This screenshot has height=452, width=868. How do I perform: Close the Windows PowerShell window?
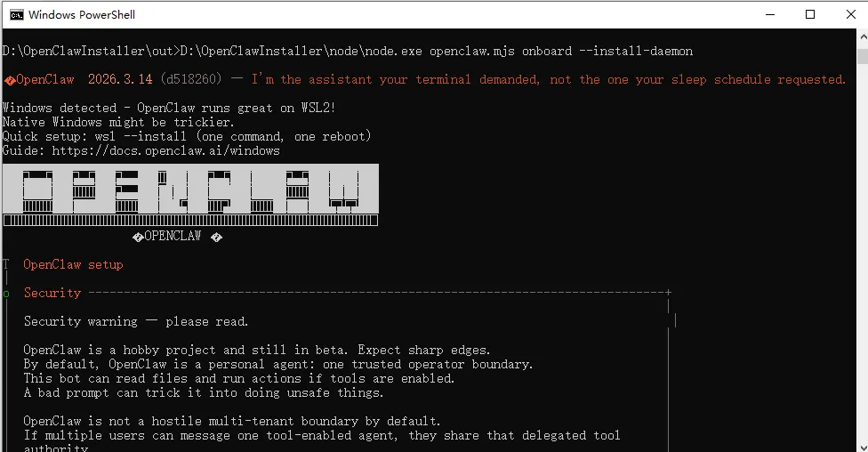851,14
